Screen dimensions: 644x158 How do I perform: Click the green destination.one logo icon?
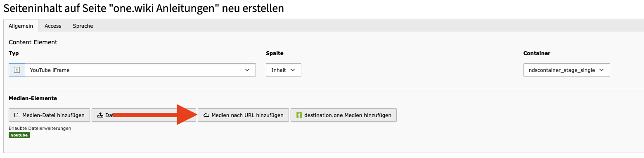299,115
